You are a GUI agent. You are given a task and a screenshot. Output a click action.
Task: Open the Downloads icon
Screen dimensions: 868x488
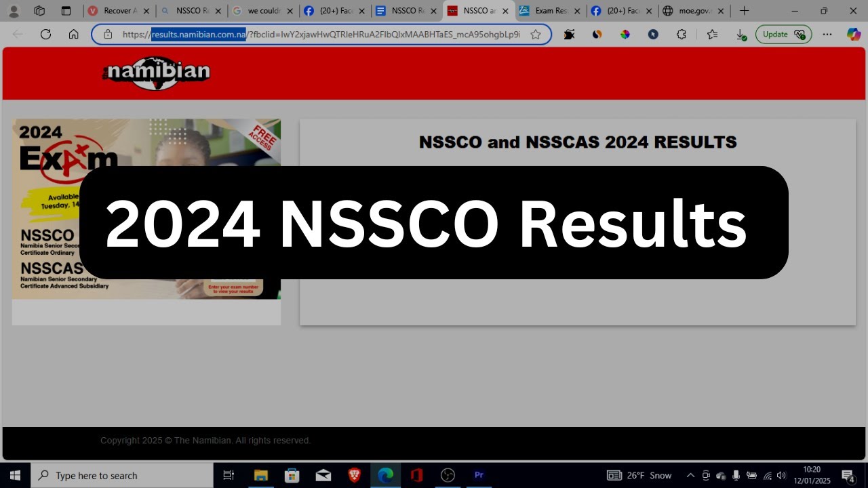pos(741,34)
